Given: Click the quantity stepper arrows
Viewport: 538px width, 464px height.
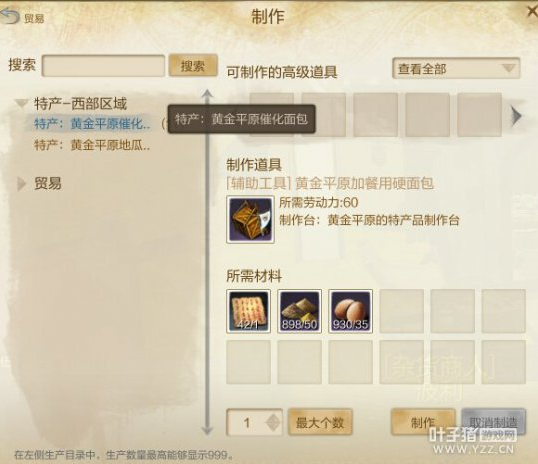Looking at the screenshot, I should (x=273, y=423).
